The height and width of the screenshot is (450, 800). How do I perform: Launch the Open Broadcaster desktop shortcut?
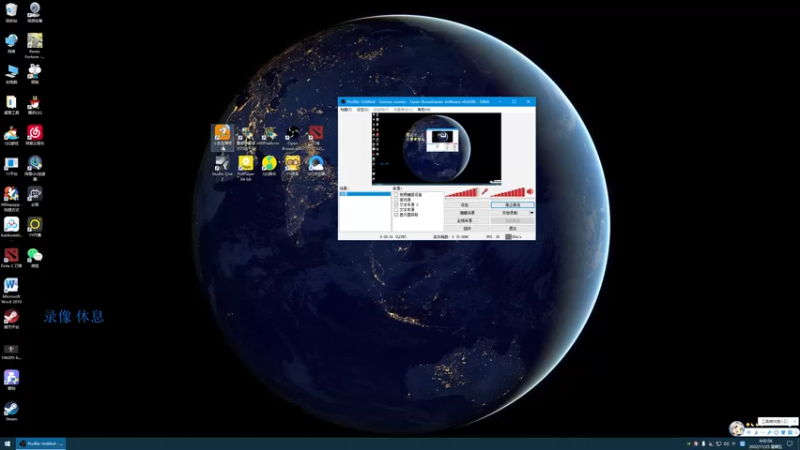pyautogui.click(x=293, y=137)
